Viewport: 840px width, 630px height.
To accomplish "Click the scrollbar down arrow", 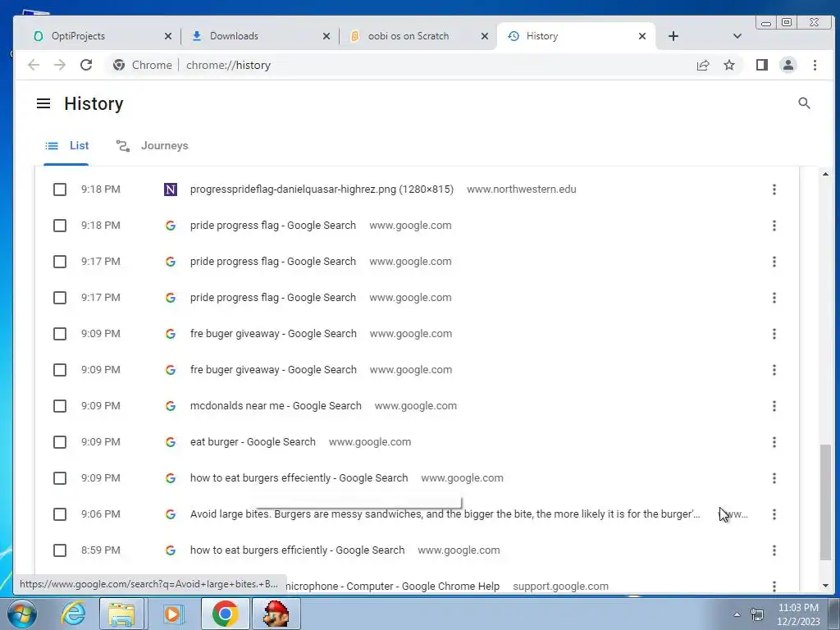I will click(825, 586).
